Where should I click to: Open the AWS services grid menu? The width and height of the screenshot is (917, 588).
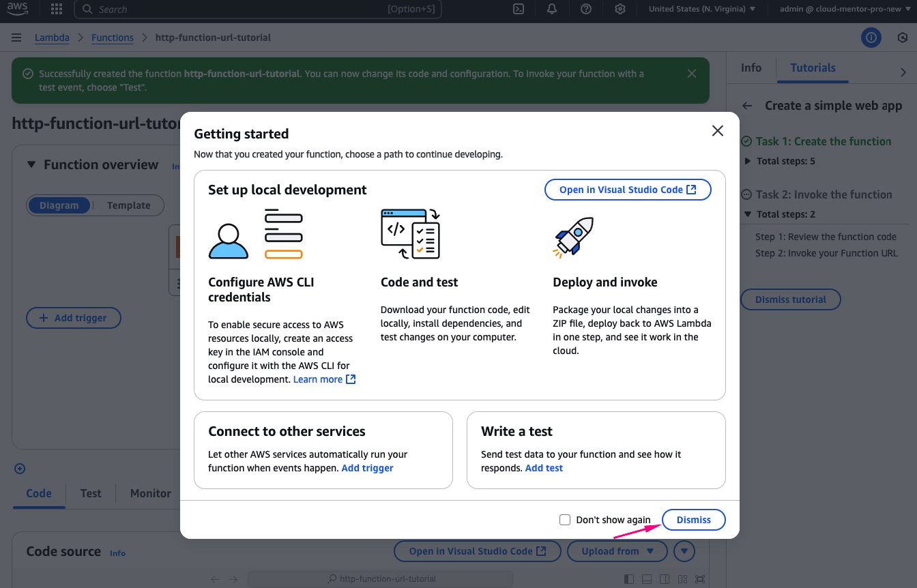(57, 10)
